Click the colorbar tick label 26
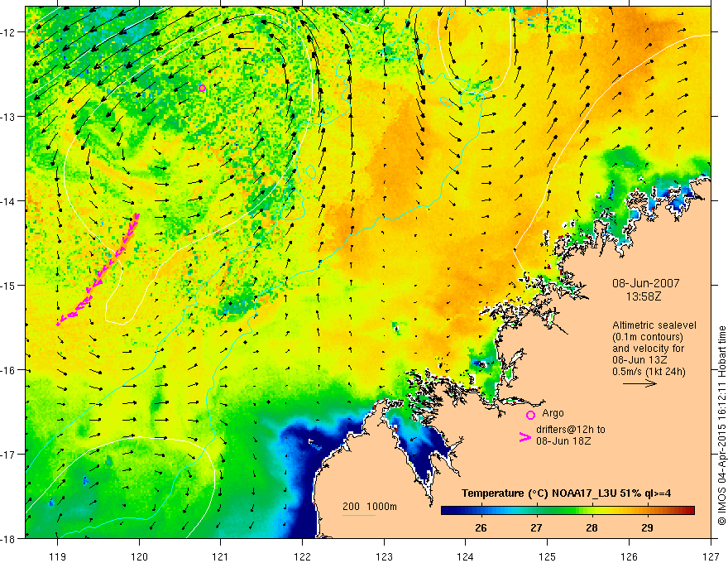Image resolution: width=728 pixels, height=563 pixels. pos(481,528)
